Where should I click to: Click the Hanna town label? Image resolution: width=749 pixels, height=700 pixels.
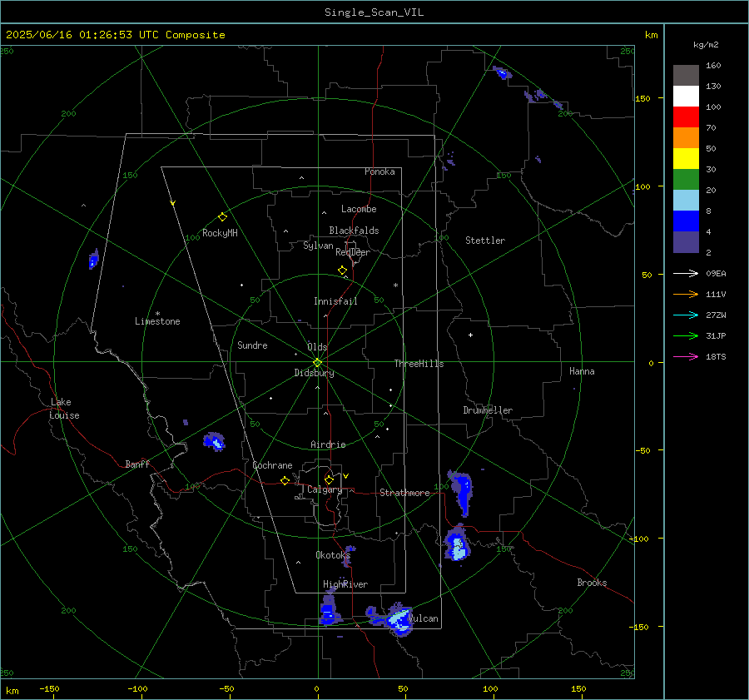[582, 371]
